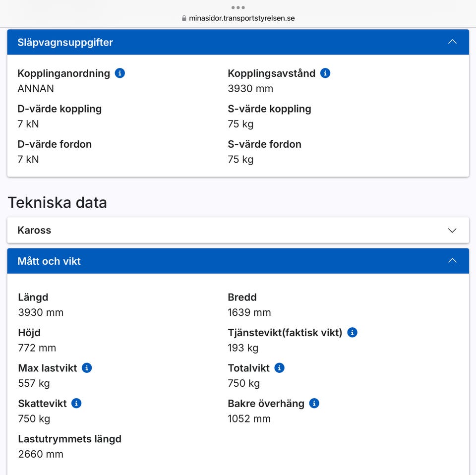Collapse the Släpvagnsuppgifter section chevron
This screenshot has width=476, height=475.
tap(452, 42)
